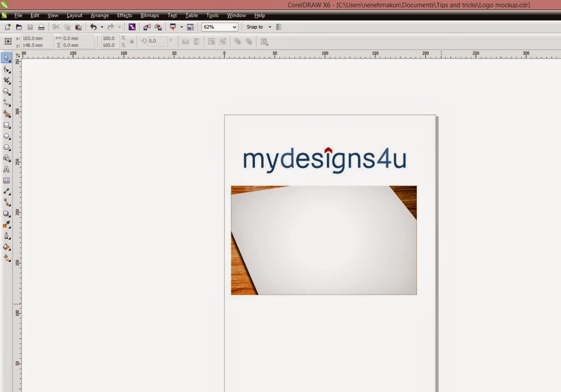Open the File menu
Screen dimensions: 561x392
pyautogui.click(x=18, y=15)
